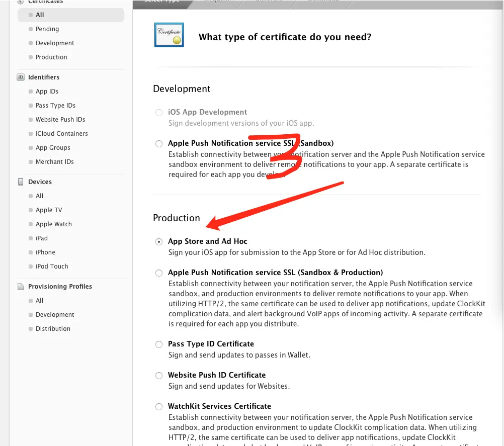Image resolution: width=504 pixels, height=446 pixels.
Task: Select All under Certificates section
Action: 40,15
